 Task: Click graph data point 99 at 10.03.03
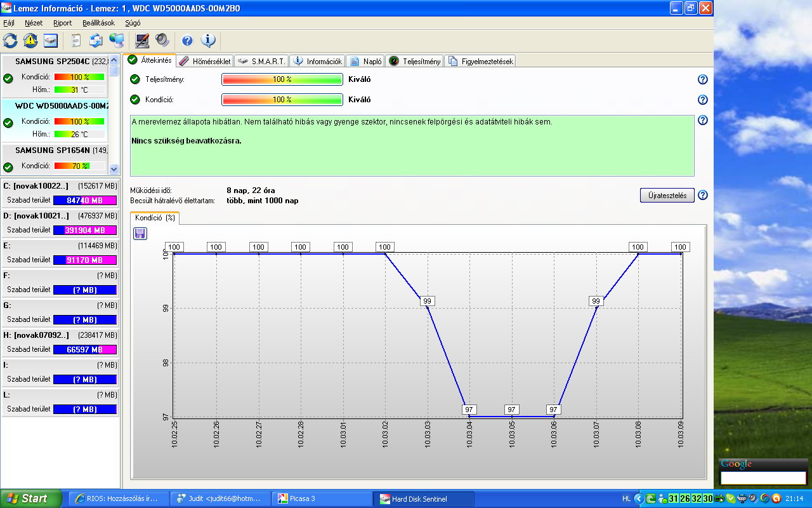pyautogui.click(x=427, y=301)
